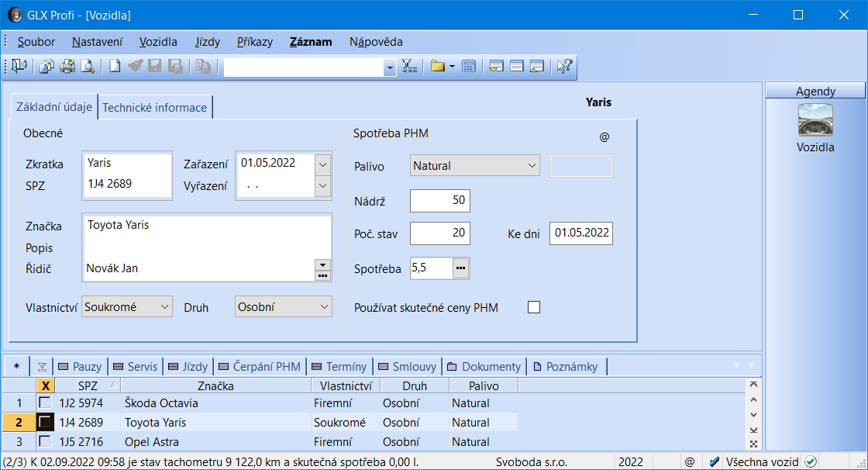Click the X column header
The image size is (868, 470).
coord(46,385)
